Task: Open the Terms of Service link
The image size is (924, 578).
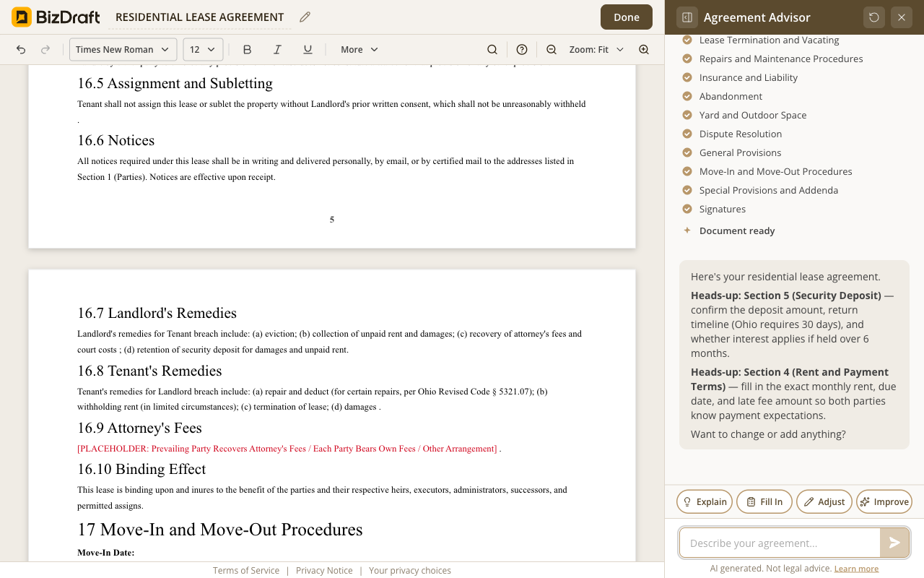Action: (x=246, y=570)
